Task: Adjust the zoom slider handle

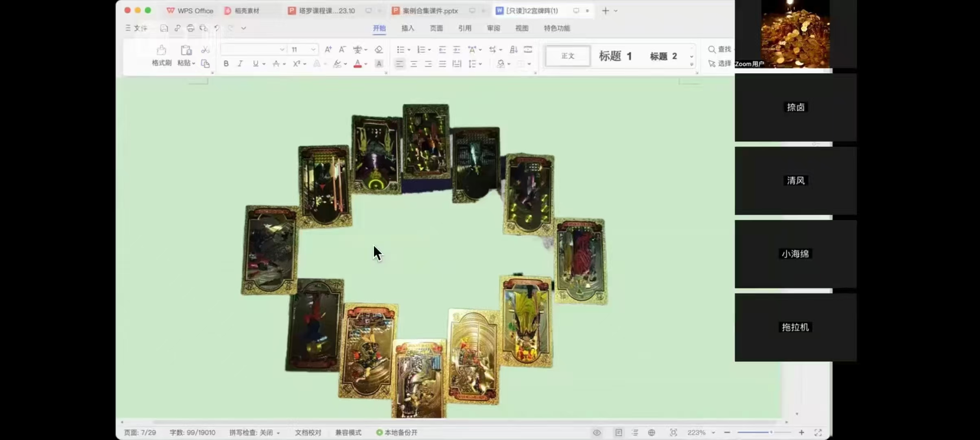Action: [771, 432]
